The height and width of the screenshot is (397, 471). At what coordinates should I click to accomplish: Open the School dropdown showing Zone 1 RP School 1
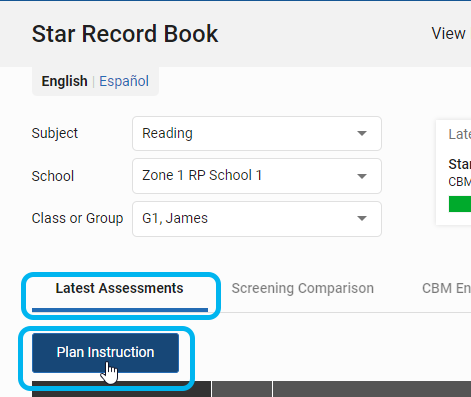click(257, 176)
